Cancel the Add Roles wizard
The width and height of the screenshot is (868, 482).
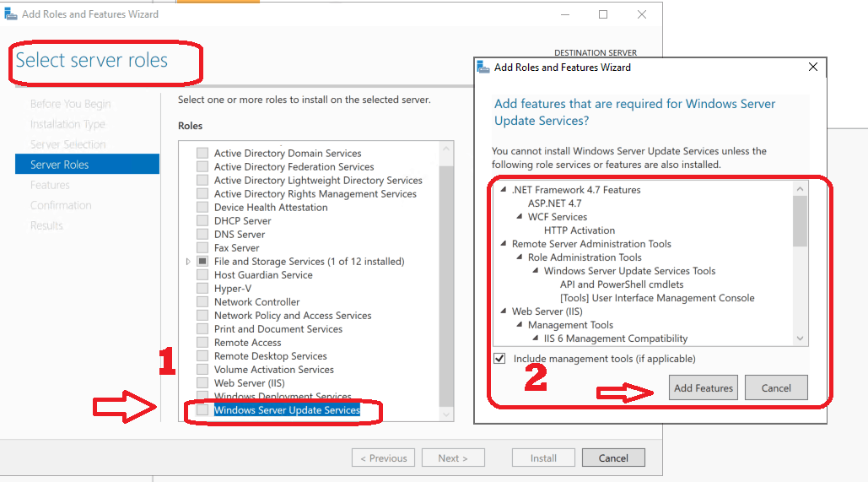click(613, 458)
